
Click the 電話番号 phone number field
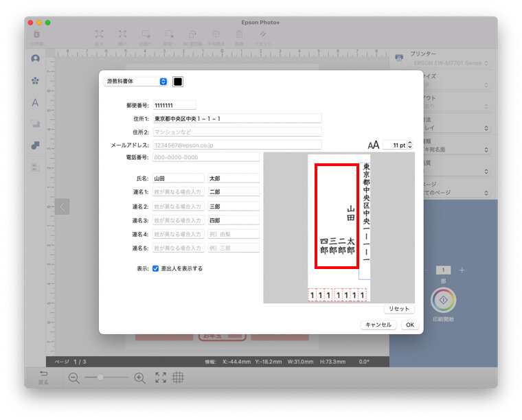pyautogui.click(x=206, y=157)
